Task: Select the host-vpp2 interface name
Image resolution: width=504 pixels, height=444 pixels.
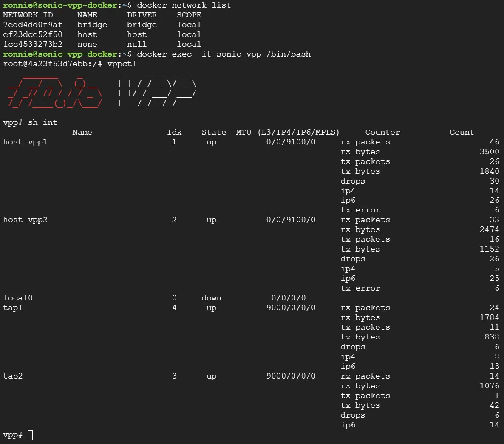Action: [x=25, y=220]
